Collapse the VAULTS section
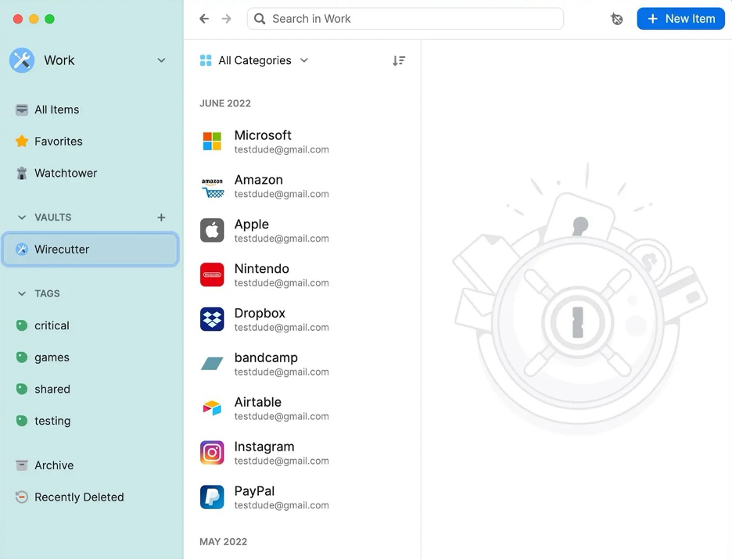Screen dimensions: 732x560 21,217
